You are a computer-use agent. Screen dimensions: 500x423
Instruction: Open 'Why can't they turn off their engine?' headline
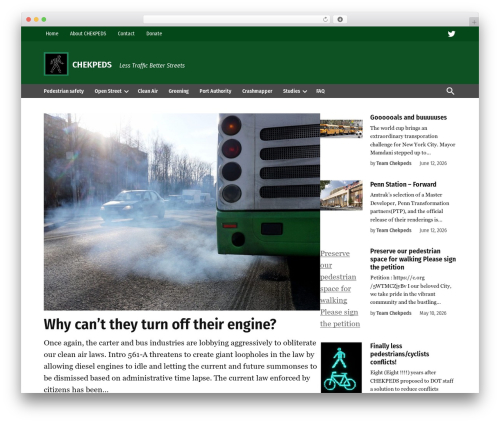click(x=160, y=324)
